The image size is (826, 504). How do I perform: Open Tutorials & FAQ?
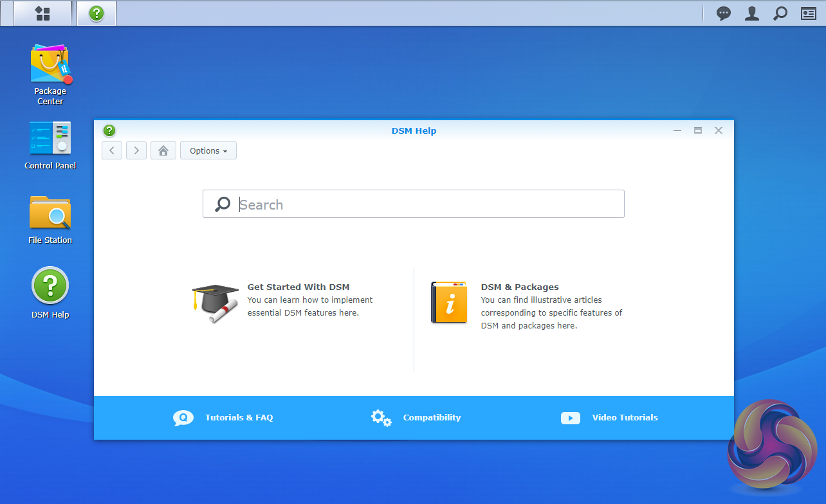[239, 417]
